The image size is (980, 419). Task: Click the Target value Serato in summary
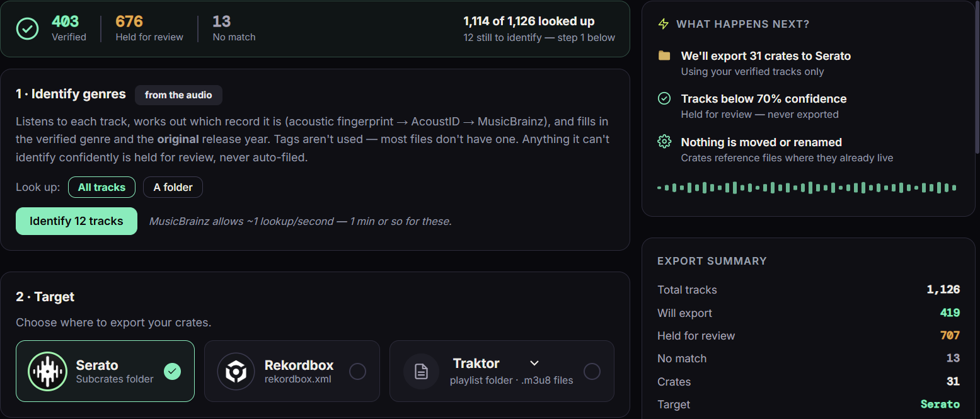point(940,405)
